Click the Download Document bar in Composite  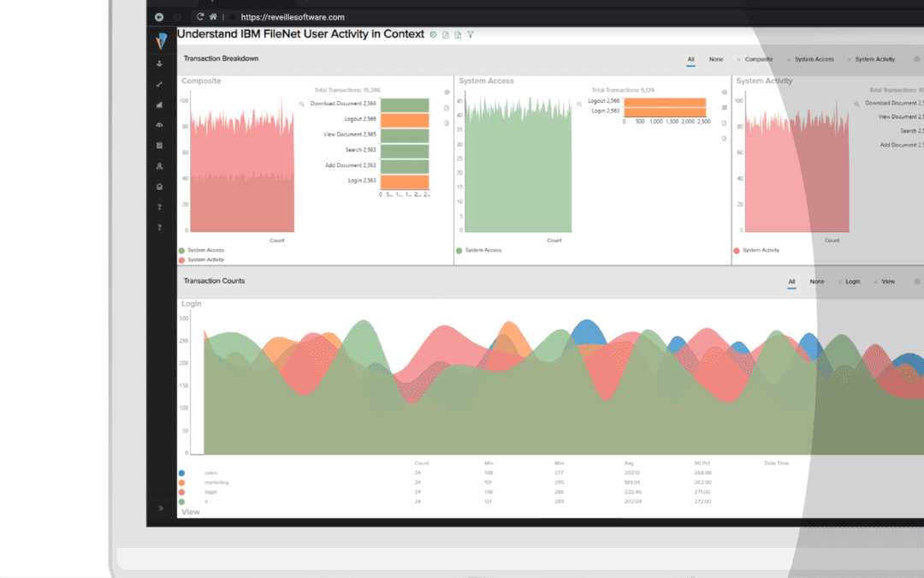pyautogui.click(x=405, y=104)
